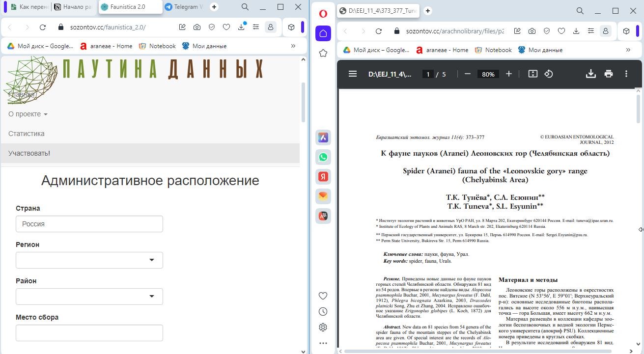The height and width of the screenshot is (354, 644).
Task: Click edit-page pencil icon in Faunistica address bar
Action: pyautogui.click(x=182, y=27)
